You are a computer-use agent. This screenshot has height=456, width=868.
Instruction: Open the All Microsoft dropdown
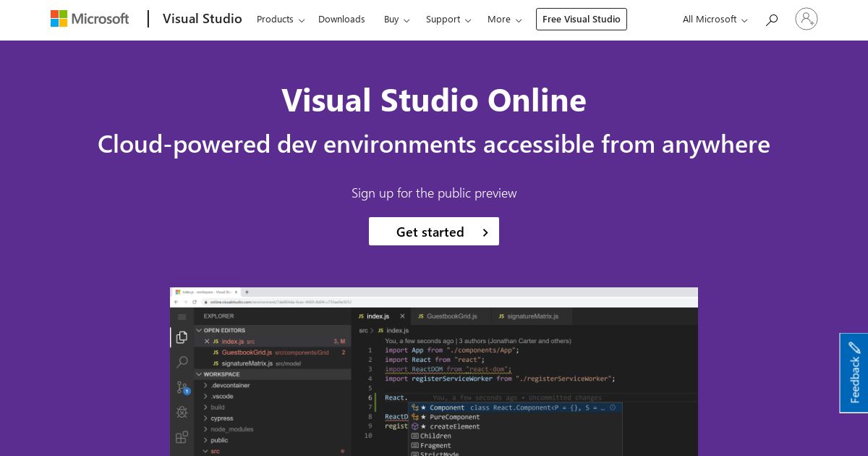[x=715, y=20]
